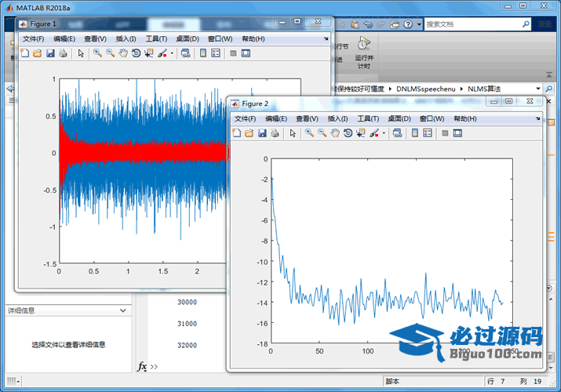Open Brush tool dropdown arrow in Figure 1

[172, 53]
